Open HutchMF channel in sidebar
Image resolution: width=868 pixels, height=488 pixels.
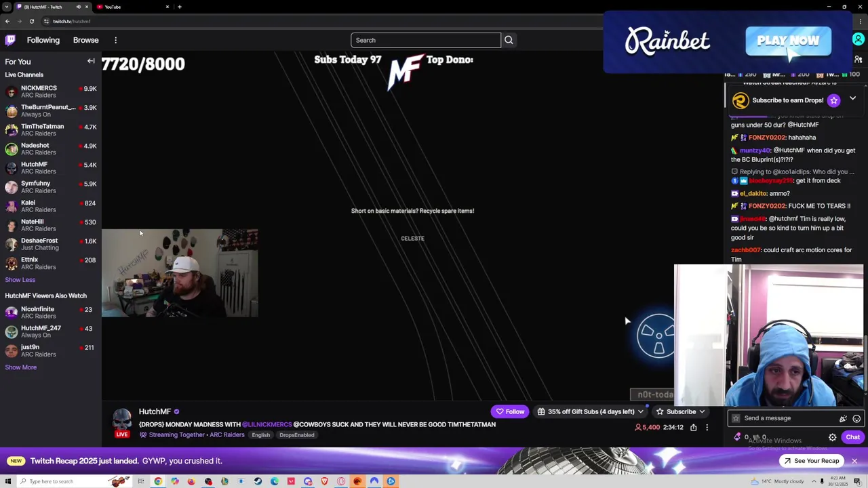[x=51, y=167]
